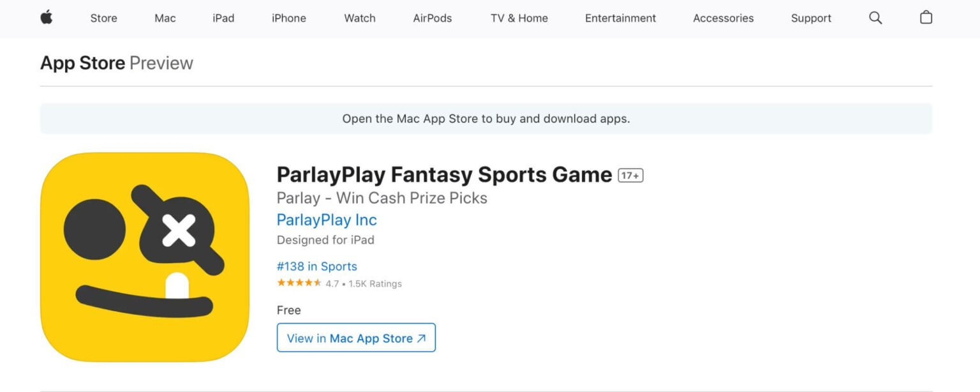Click the 17+ age rating badge
Image resolution: width=980 pixels, height=392 pixels.
(630, 175)
